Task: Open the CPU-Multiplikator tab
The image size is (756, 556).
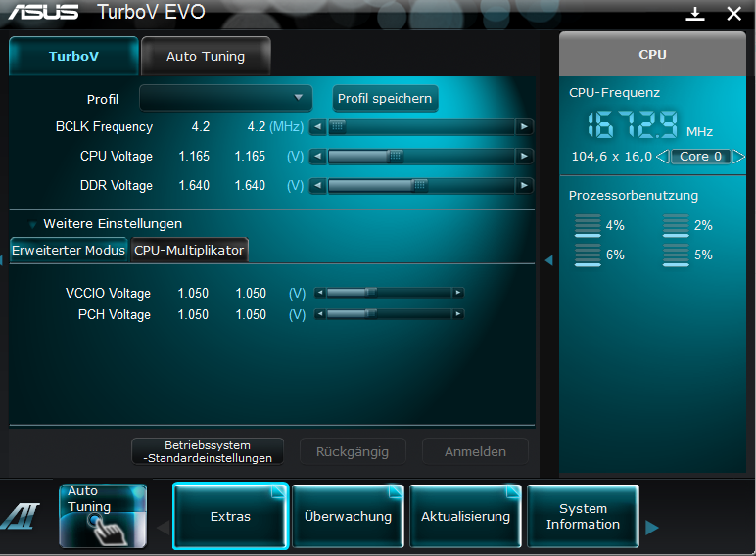Action: click(189, 250)
